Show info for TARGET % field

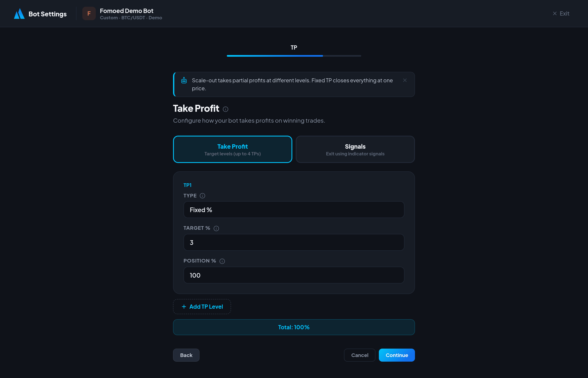(216, 228)
